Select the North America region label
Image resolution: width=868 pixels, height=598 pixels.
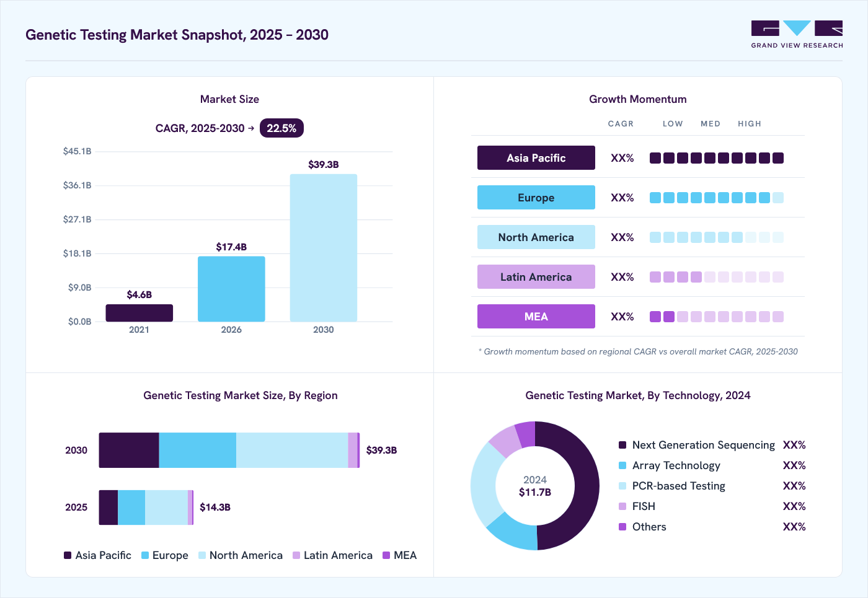[536, 237]
